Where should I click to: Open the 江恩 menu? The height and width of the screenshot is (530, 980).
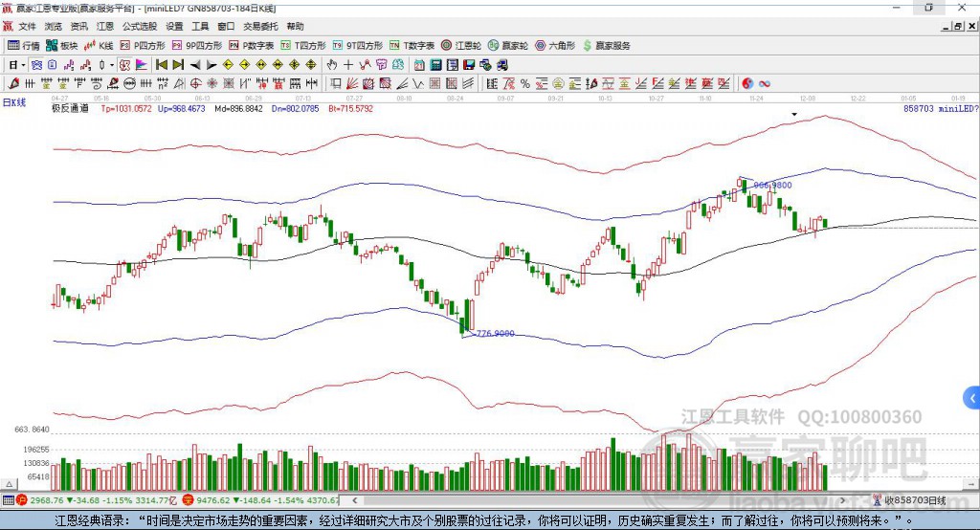pyautogui.click(x=105, y=26)
